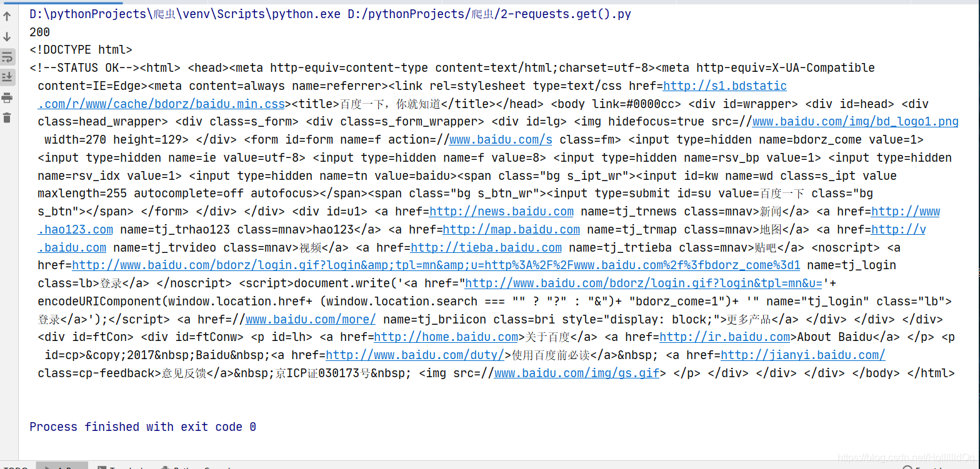Open the http://ir.baidu.com link
The height and width of the screenshot is (469, 980).
coord(725,337)
